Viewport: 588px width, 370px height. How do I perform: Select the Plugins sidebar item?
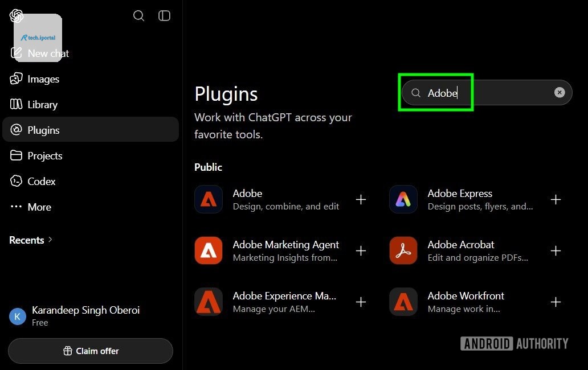pos(91,130)
